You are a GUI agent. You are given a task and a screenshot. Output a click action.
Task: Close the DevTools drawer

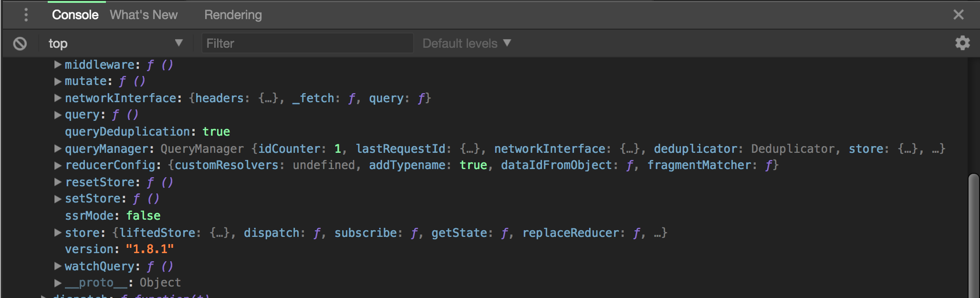(x=959, y=15)
